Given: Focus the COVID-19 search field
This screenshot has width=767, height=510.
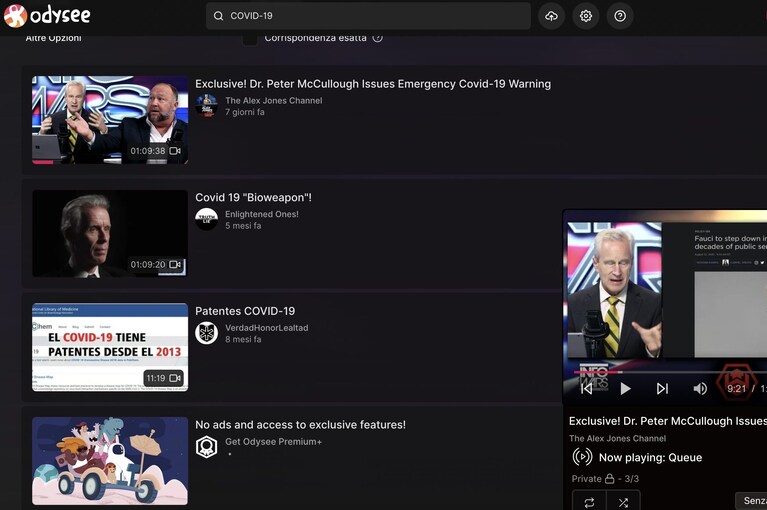Looking at the screenshot, I should [x=368, y=16].
